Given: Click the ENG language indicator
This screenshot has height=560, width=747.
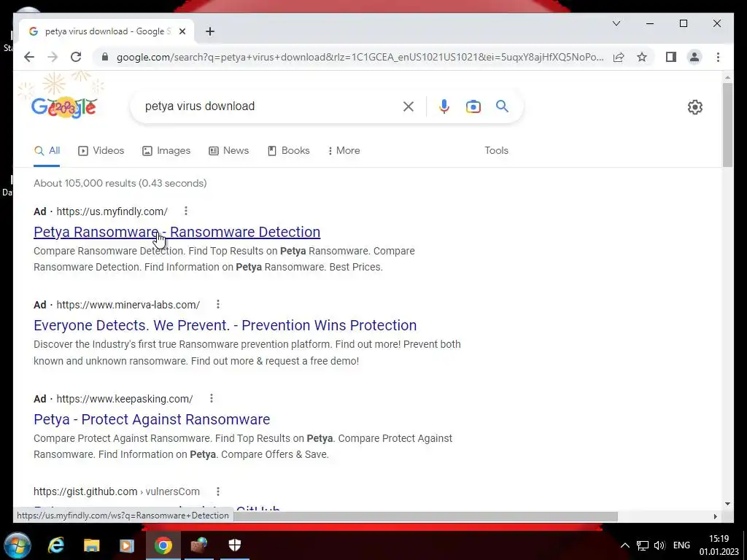Looking at the screenshot, I should [681, 545].
